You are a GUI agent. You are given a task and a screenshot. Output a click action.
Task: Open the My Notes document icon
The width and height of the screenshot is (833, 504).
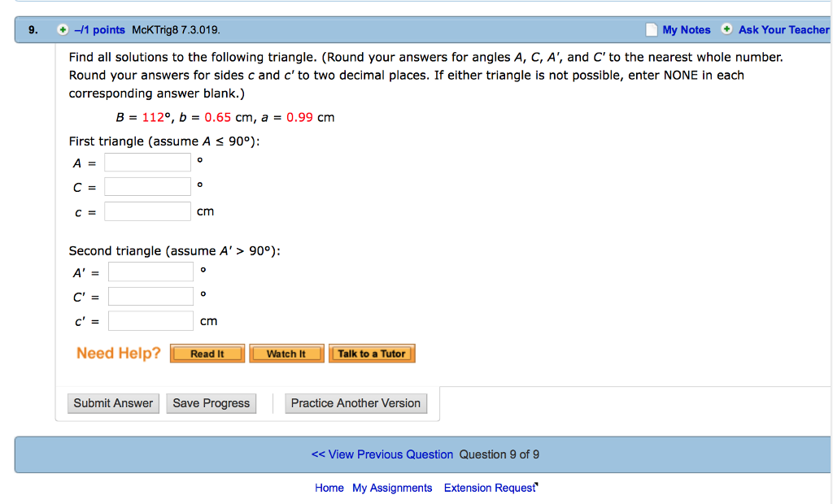[x=650, y=29]
